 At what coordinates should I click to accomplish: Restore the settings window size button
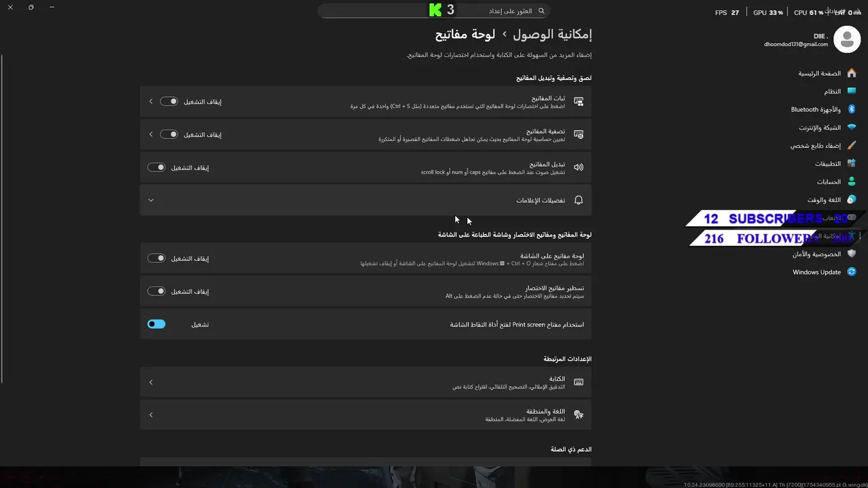tap(31, 7)
